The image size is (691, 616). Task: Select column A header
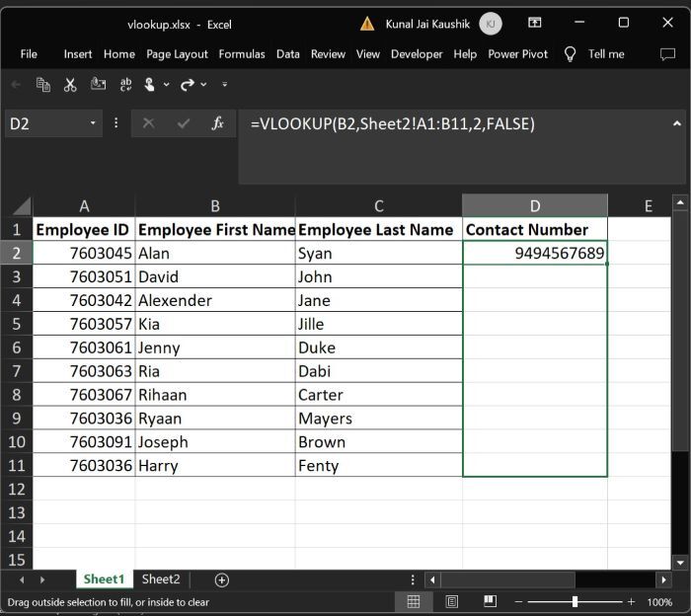point(84,205)
